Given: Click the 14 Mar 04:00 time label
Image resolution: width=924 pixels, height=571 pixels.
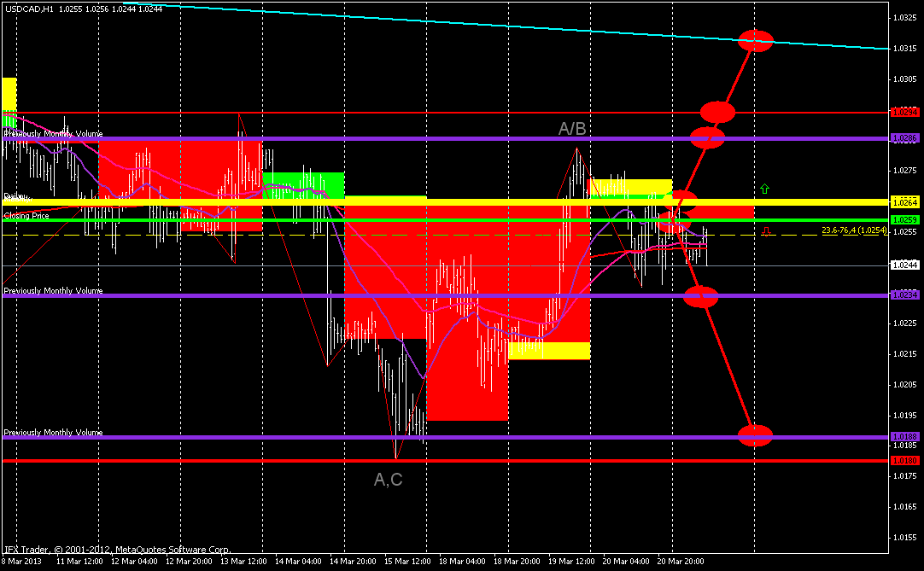Looking at the screenshot, I should click(298, 561).
